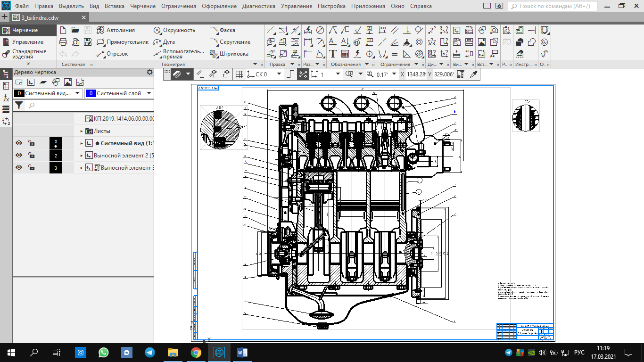Open the Системный слой layer dropdown
The height and width of the screenshot is (362, 644).
pyautogui.click(x=149, y=93)
